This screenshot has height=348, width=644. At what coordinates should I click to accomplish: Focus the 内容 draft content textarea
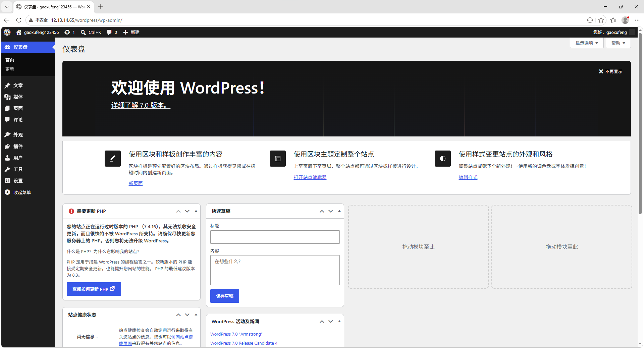tap(275, 270)
